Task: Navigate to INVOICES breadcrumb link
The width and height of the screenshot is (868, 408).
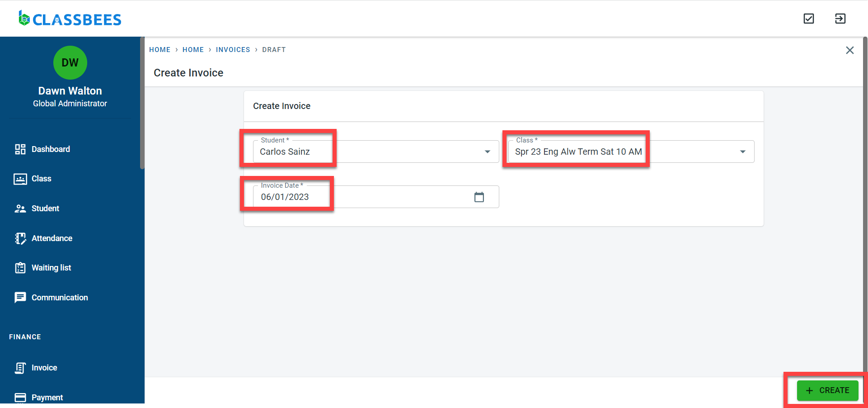Action: (233, 50)
